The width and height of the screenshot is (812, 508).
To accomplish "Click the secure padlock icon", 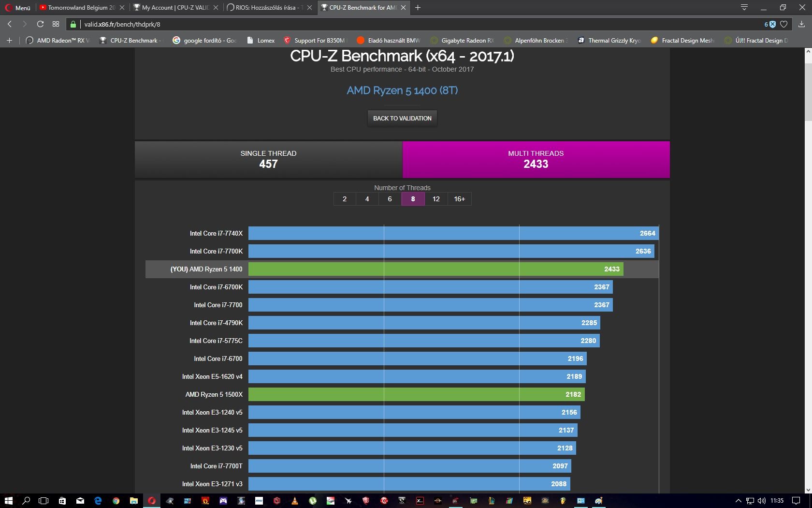I will pyautogui.click(x=73, y=24).
